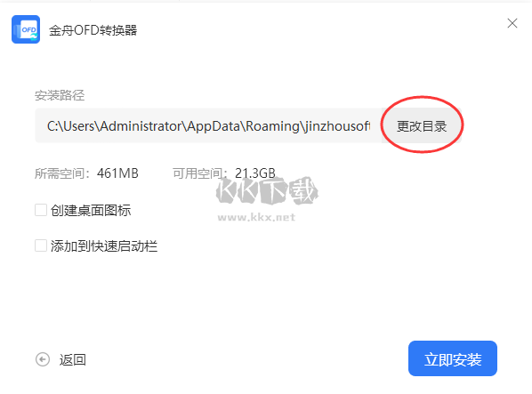This screenshot has width=532, height=394.
Task: Click the 所需空间 label
Action: 60,173
